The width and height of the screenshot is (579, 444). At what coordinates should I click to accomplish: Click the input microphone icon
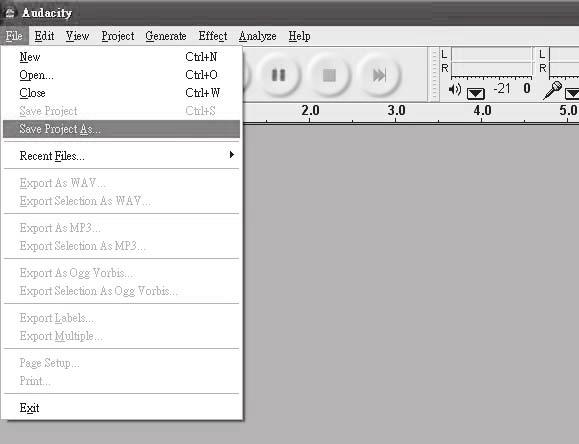pos(552,90)
